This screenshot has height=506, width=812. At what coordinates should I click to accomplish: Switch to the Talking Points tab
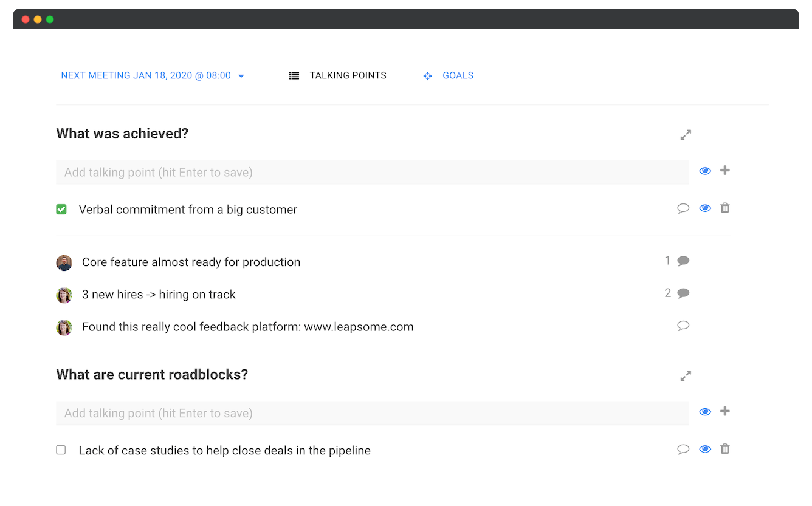337,76
